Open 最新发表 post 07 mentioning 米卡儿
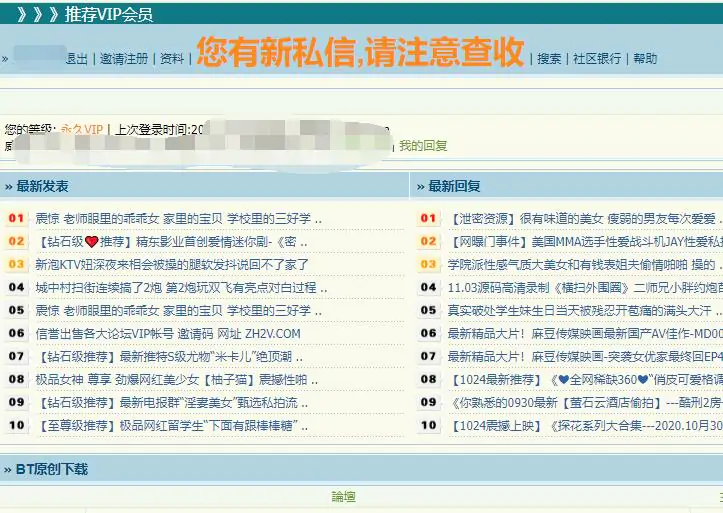 click(x=169, y=357)
